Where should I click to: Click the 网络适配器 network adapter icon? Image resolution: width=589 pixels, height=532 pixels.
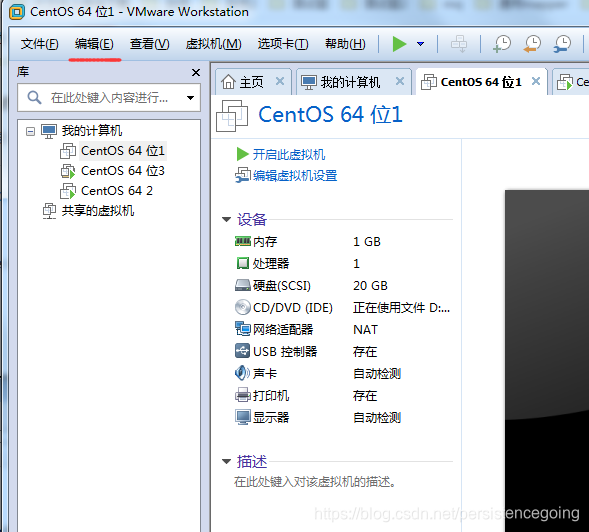[243, 329]
